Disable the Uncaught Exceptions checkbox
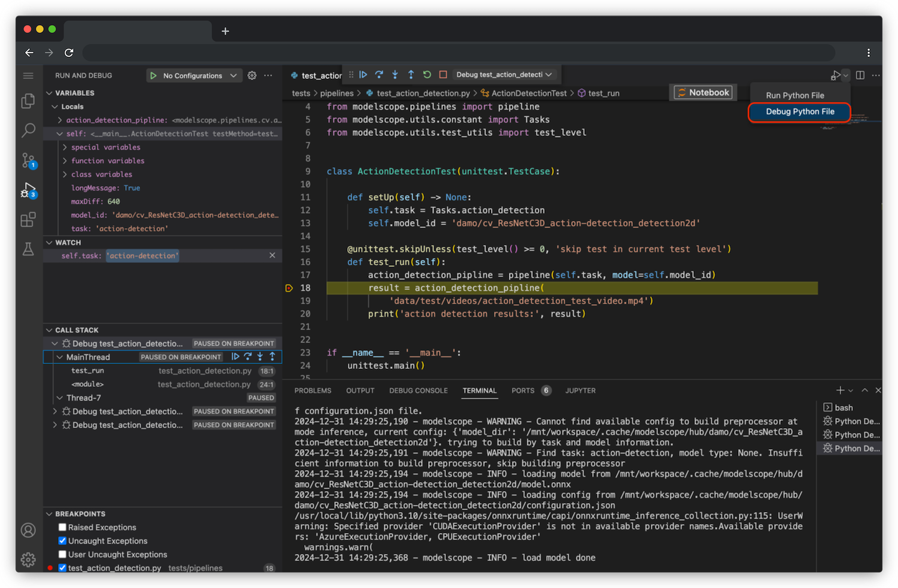 click(x=62, y=541)
